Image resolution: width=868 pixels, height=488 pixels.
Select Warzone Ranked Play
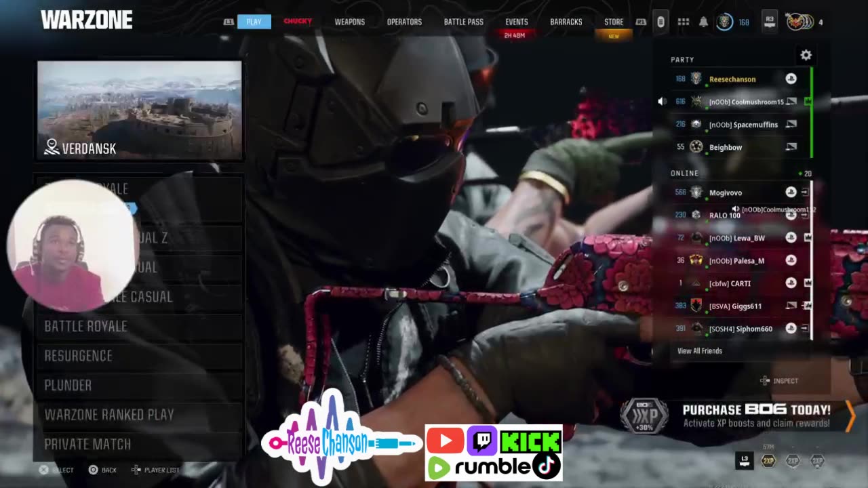[x=139, y=415]
